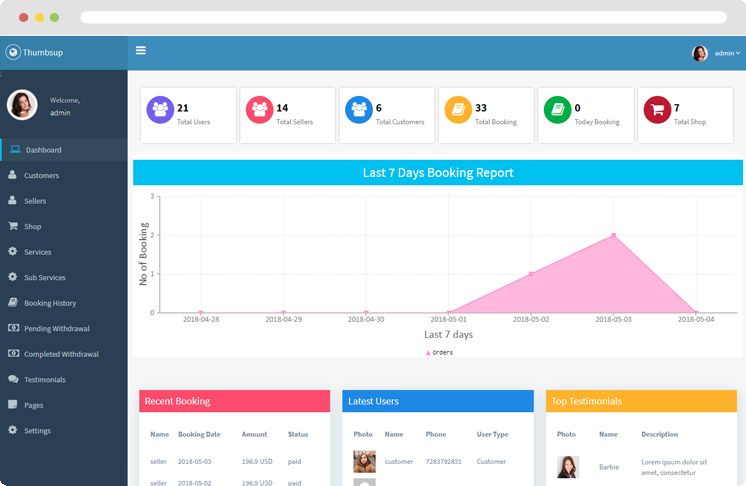
Task: Open the Dashboard menu item
Action: coord(43,150)
